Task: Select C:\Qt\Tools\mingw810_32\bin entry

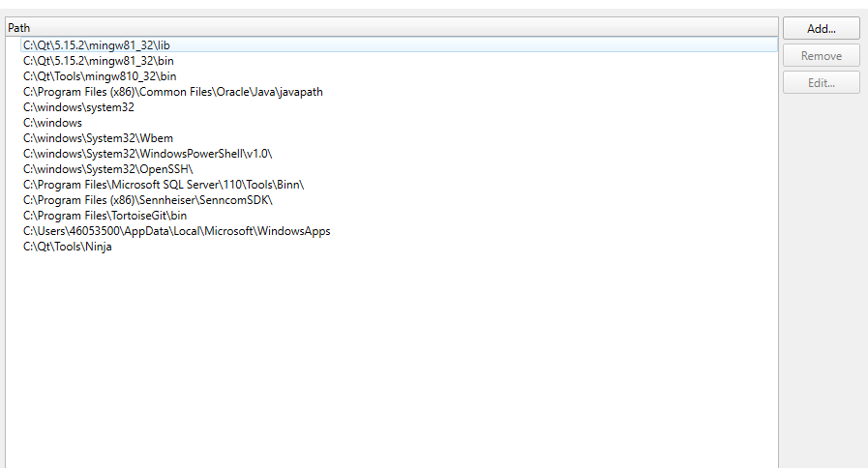Action: coord(399,75)
